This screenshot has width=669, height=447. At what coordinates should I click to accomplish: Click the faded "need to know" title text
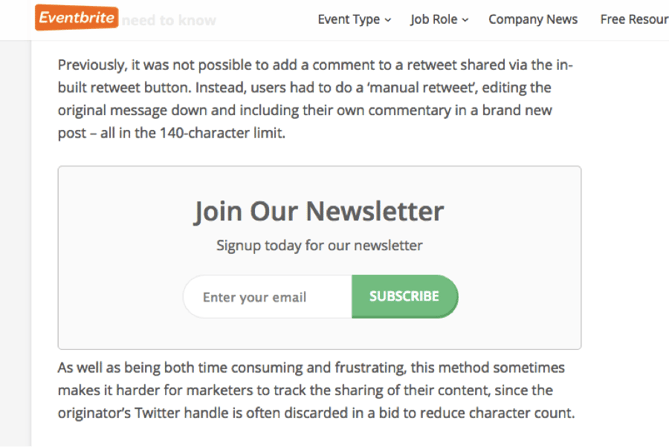click(168, 20)
